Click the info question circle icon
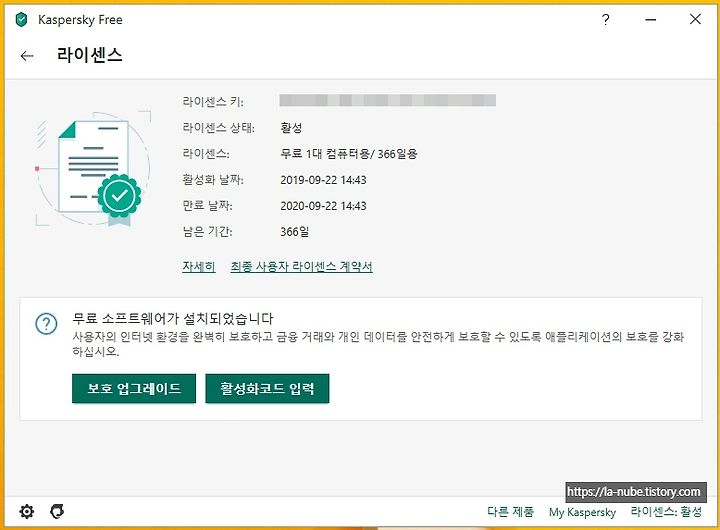720x530 pixels. click(46, 324)
